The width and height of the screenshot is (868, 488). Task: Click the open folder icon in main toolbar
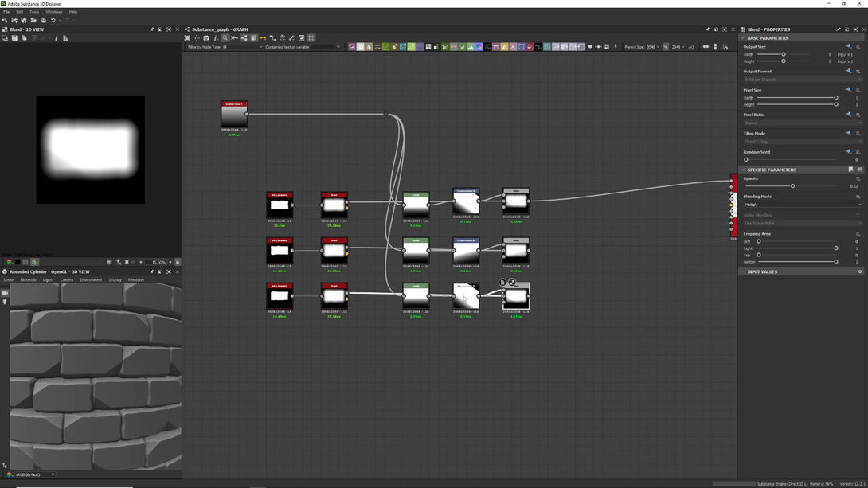pos(33,21)
